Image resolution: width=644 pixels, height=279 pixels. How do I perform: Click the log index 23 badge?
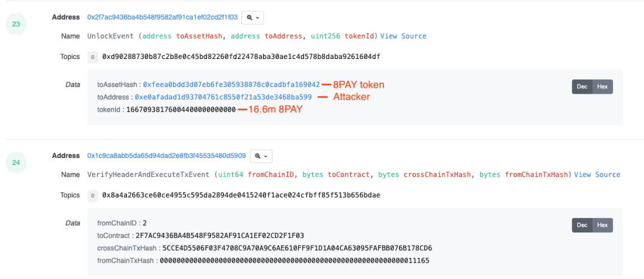(x=16, y=24)
